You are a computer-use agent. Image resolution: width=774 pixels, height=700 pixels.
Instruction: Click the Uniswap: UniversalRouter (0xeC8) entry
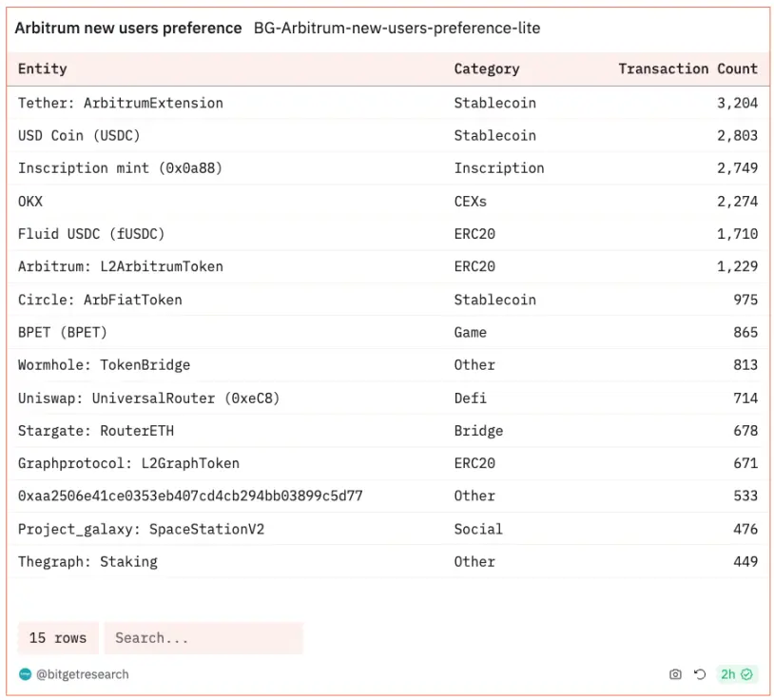point(148,398)
